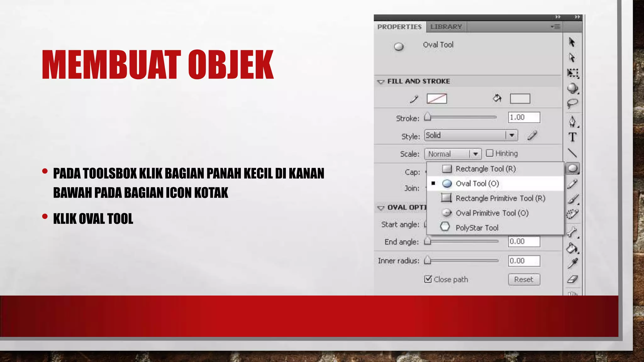
Task: Uncheck the Close path checkbox
Action: tap(428, 279)
